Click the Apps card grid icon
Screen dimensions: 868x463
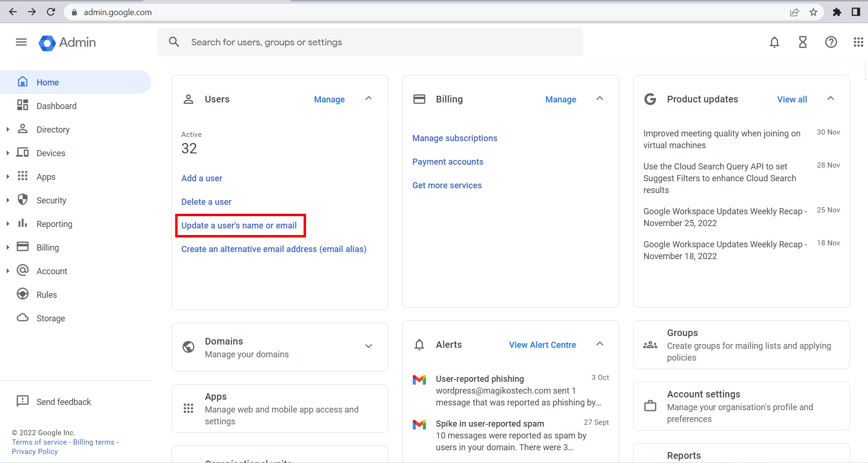point(188,408)
